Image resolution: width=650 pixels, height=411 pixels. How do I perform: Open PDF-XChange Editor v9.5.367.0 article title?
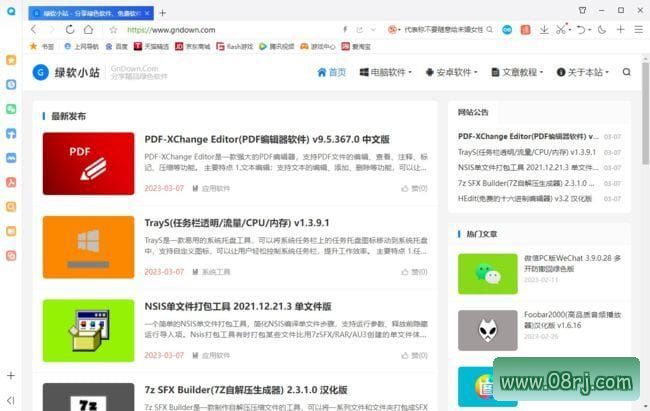pyautogui.click(x=267, y=139)
